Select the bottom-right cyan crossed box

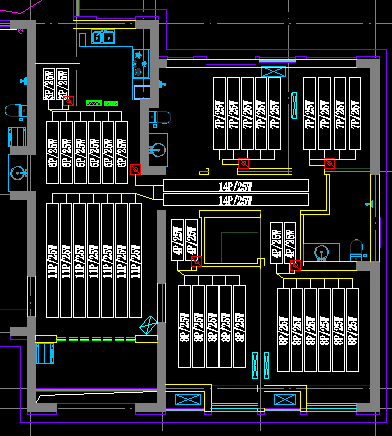coord(285,399)
